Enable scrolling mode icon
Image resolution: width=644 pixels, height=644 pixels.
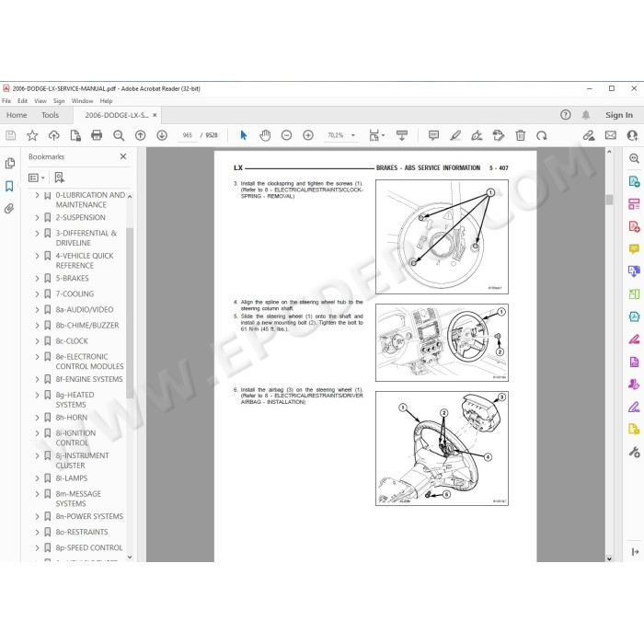(x=402, y=135)
